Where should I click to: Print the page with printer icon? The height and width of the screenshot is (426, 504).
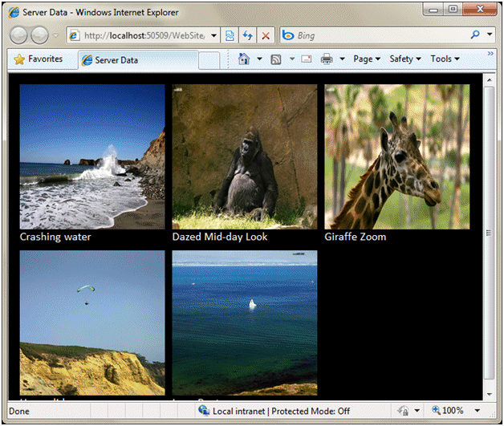click(x=327, y=59)
